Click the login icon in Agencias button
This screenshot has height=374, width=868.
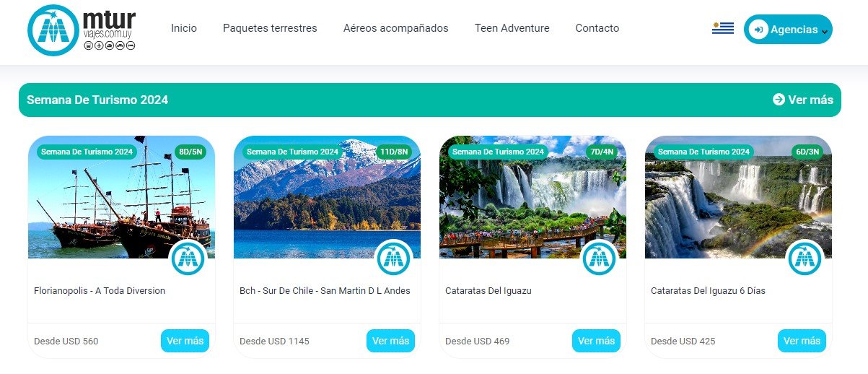tap(758, 30)
